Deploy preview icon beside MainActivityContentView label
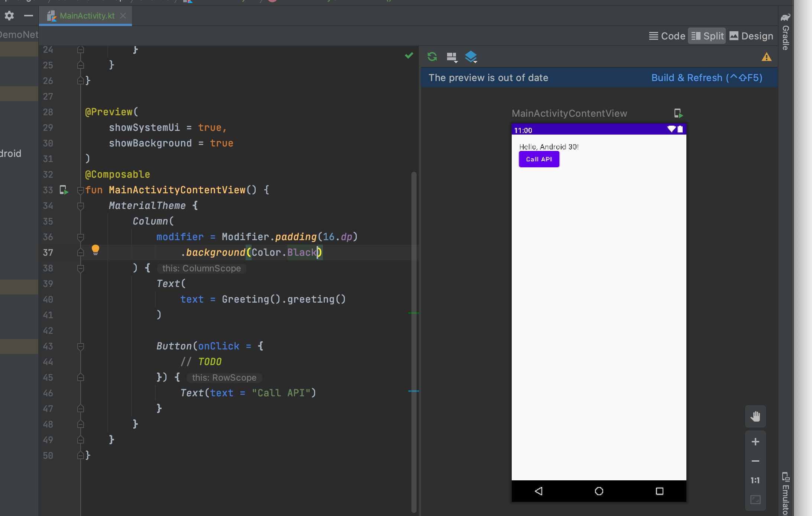The width and height of the screenshot is (812, 516). (x=678, y=113)
